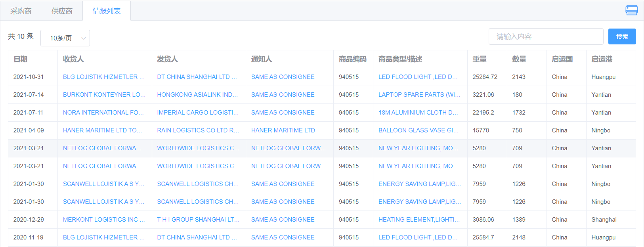Screen dimensions: 644x247
Task: Click date cell 2020-12-29
Action: point(29,220)
